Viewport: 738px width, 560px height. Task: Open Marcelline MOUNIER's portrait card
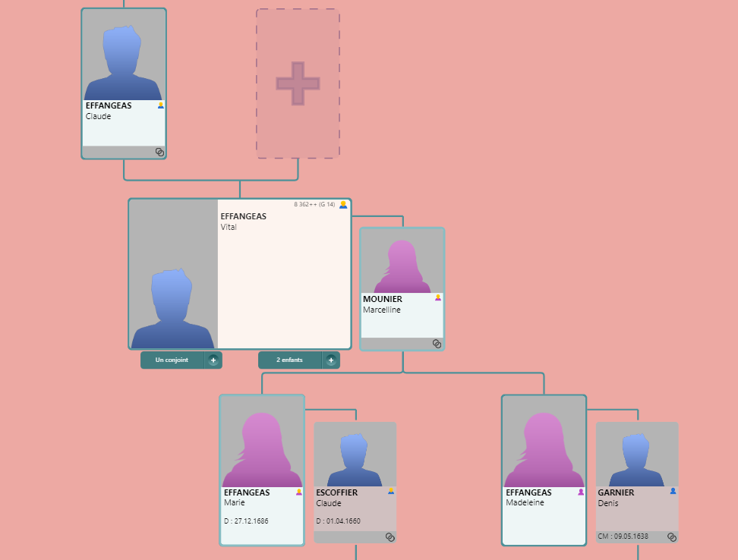[x=402, y=263]
